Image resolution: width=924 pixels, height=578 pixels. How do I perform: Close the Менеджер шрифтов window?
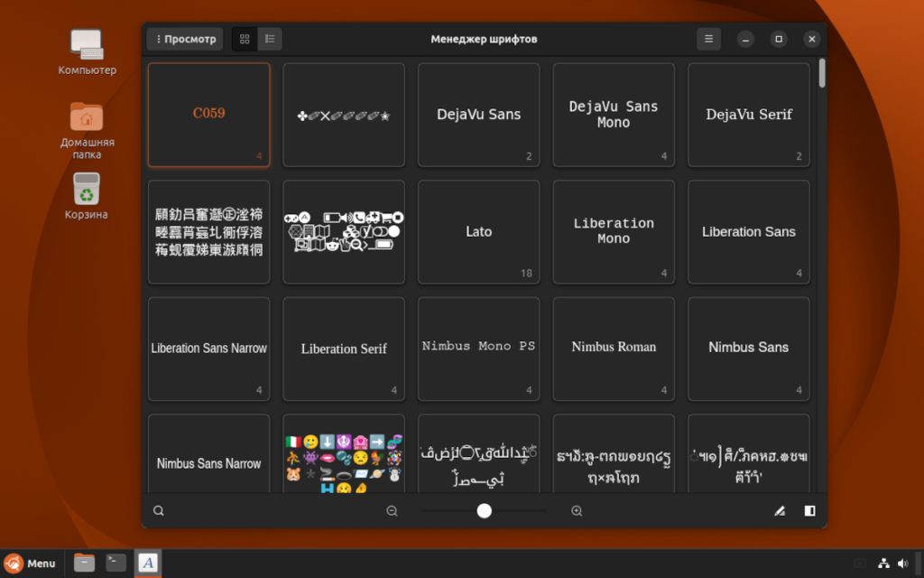(x=812, y=39)
